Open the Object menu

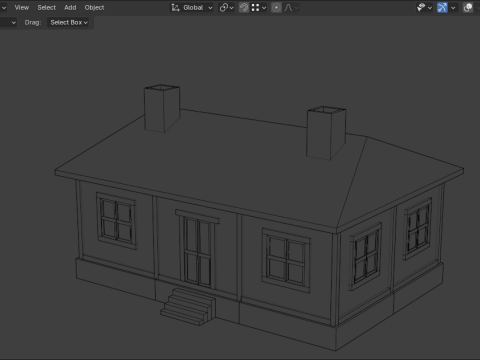point(94,7)
